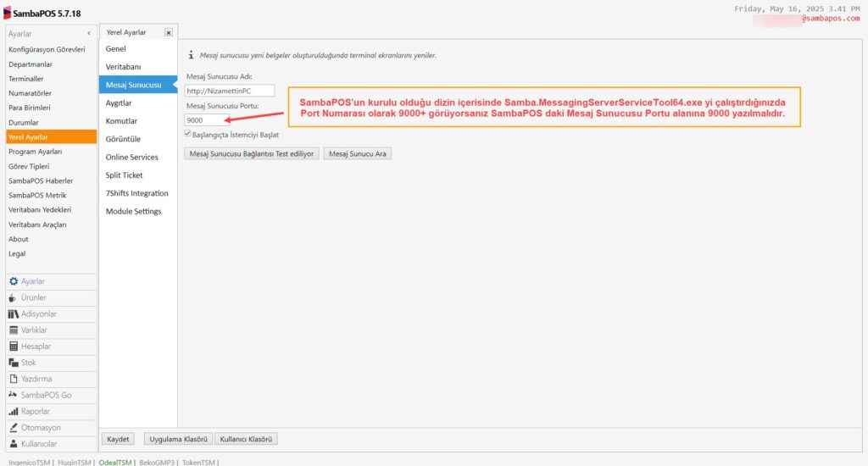Collapse the Ayarlar panel with the chevron
Image resolution: width=868 pixels, height=466 pixels.
[88, 34]
